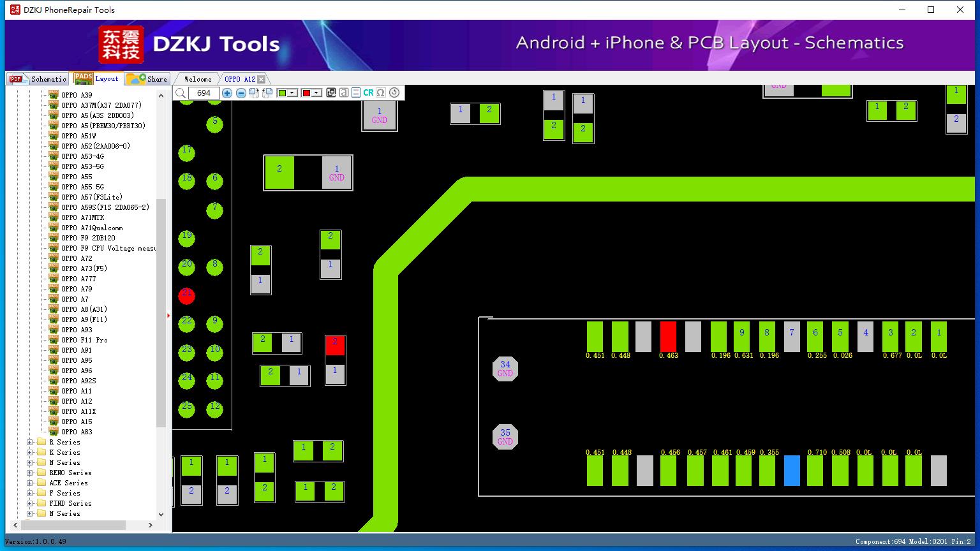Zoom in with the blue plus button

tap(227, 93)
